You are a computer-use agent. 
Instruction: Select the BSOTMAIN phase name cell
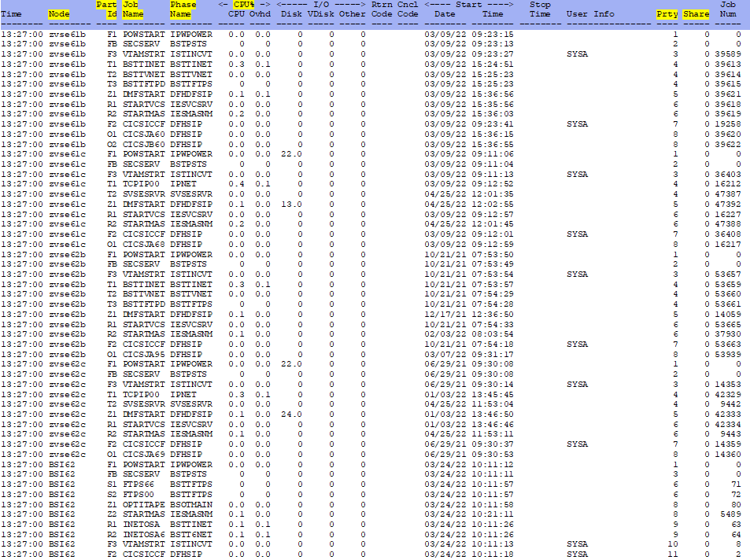tap(190, 504)
